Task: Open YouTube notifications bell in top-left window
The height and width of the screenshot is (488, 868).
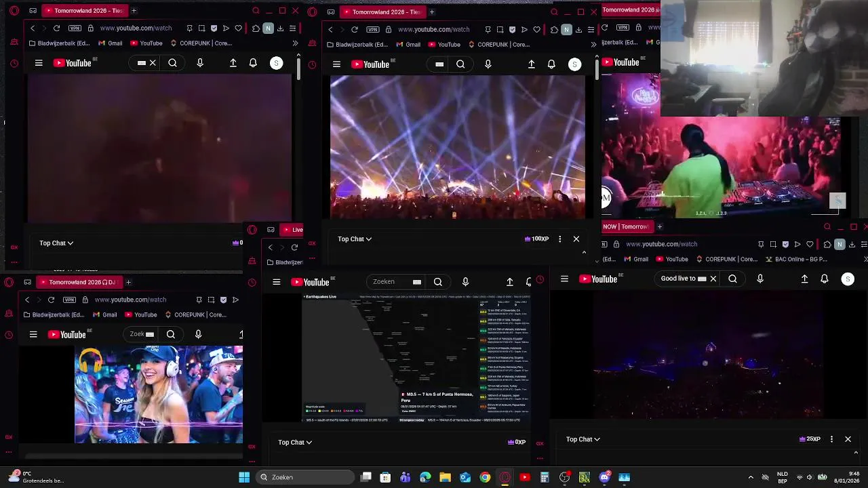Action: coord(253,63)
